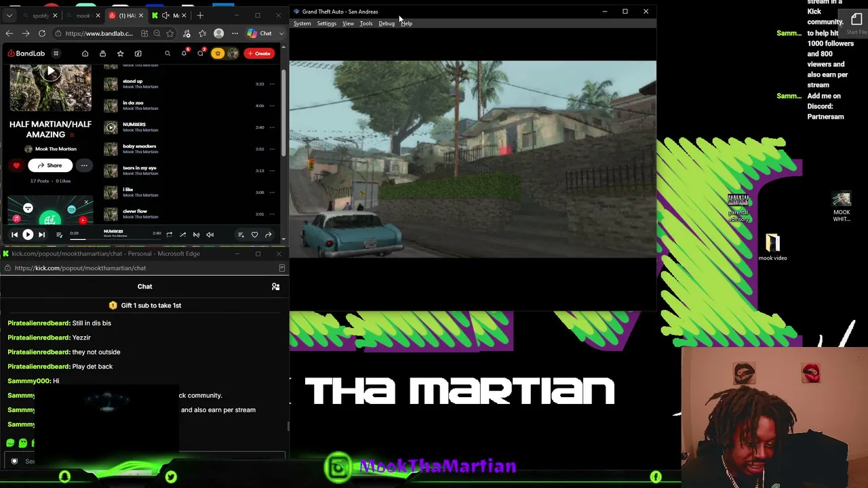Viewport: 868px width, 488px height.
Task: Open options for NUMBERS track
Action: pos(272,127)
